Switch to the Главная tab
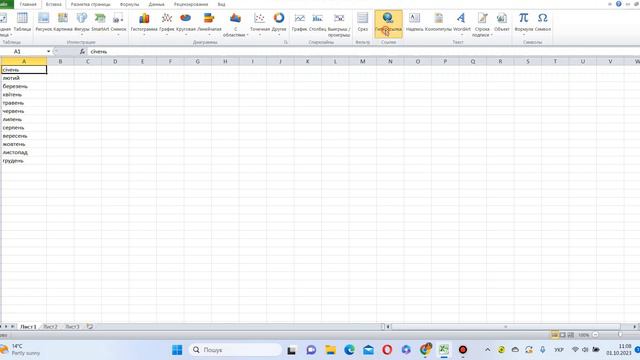This screenshot has height=360, width=640. click(x=28, y=4)
